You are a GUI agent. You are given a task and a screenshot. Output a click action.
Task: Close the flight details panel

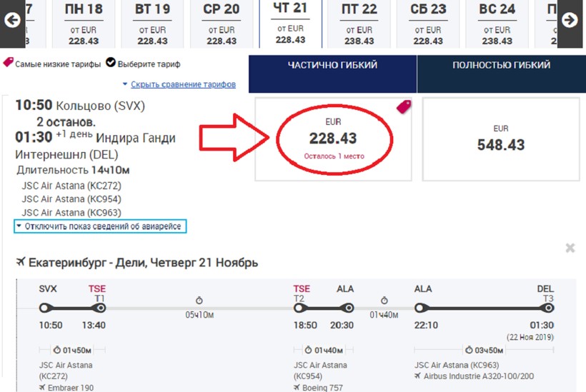point(570,248)
